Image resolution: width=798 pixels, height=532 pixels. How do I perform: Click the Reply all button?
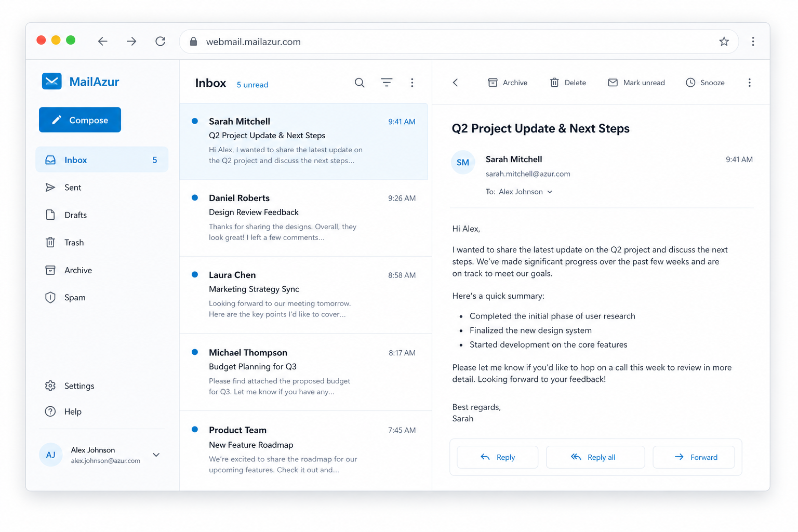tap(595, 457)
